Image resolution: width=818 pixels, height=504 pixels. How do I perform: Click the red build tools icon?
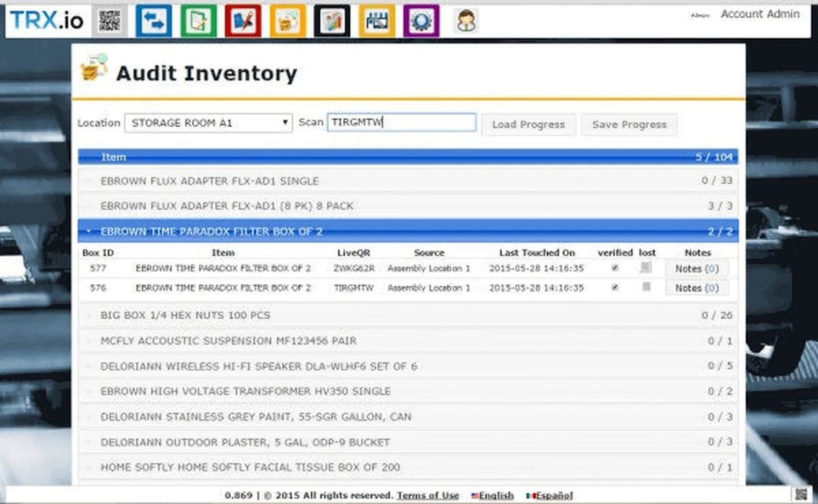(x=243, y=20)
